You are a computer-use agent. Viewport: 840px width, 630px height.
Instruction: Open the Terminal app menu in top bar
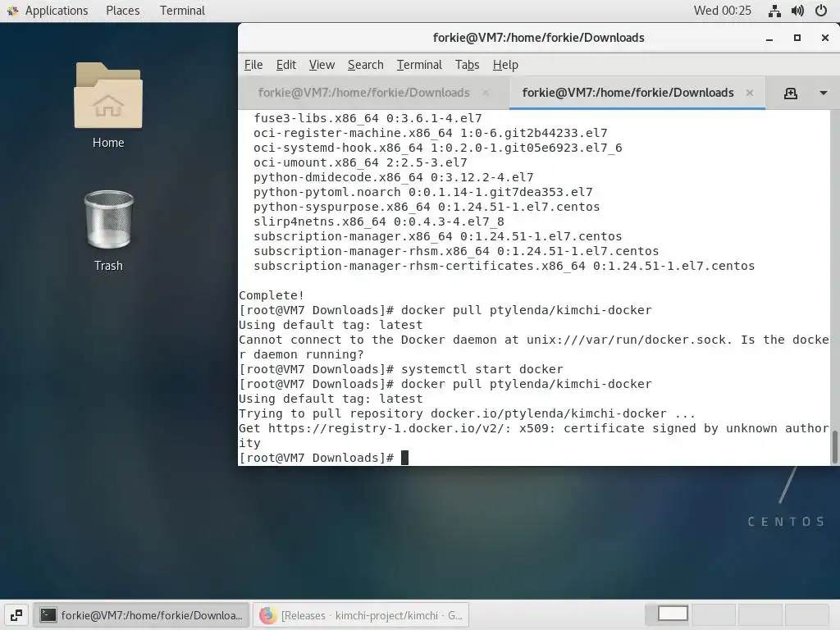[x=182, y=11]
